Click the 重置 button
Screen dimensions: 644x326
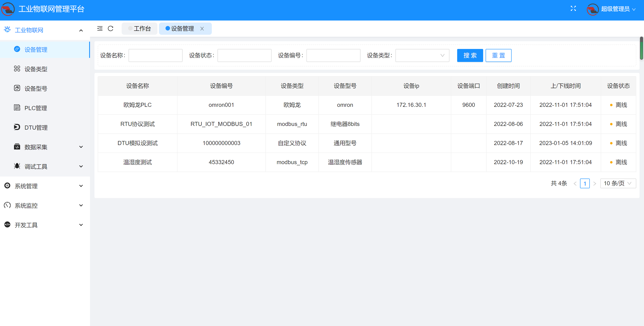[x=498, y=55]
